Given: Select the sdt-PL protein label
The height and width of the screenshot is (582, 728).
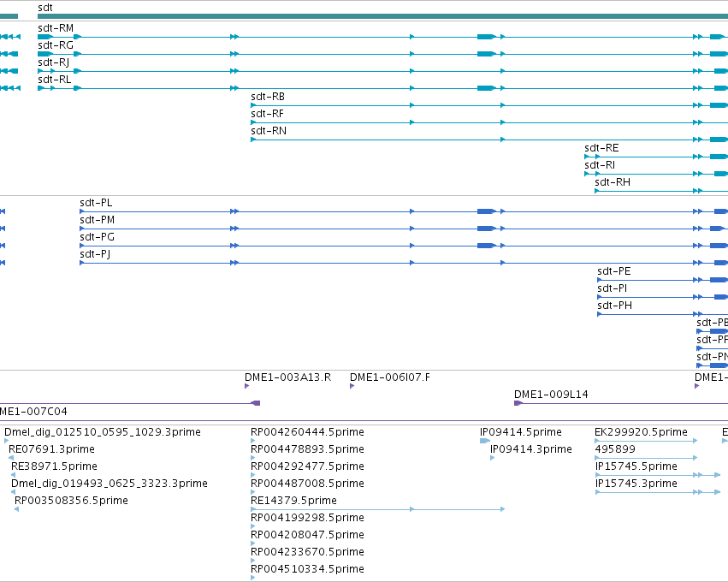Looking at the screenshot, I should (96, 203).
